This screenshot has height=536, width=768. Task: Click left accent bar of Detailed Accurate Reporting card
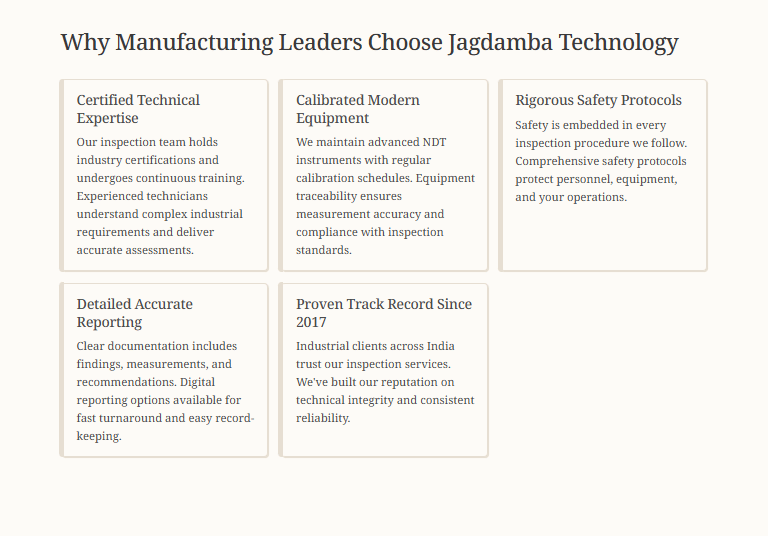[62, 370]
